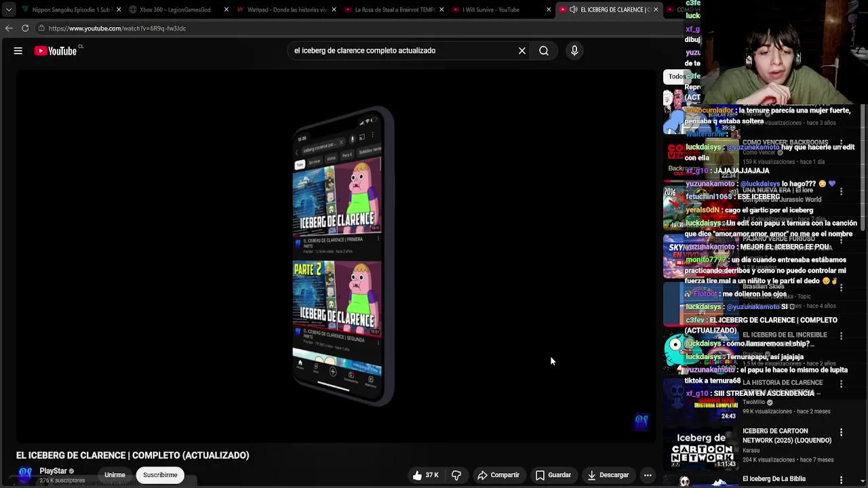Close the Xbox 360 tab
This screenshot has height=488, width=868.
click(226, 9)
